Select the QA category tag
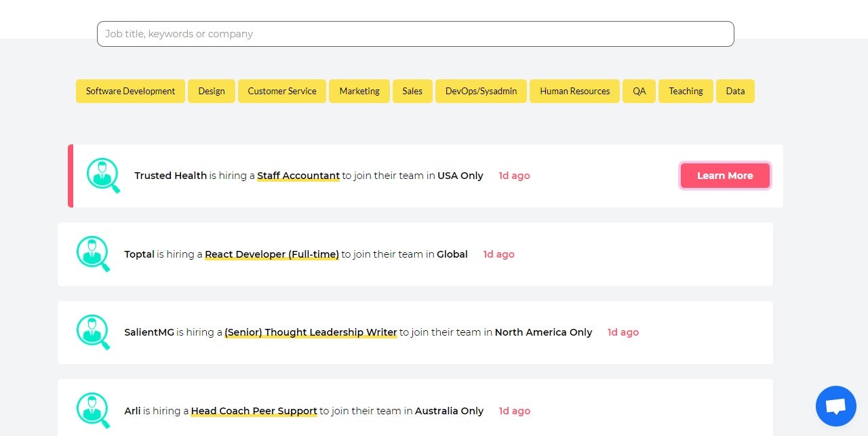 (639, 91)
